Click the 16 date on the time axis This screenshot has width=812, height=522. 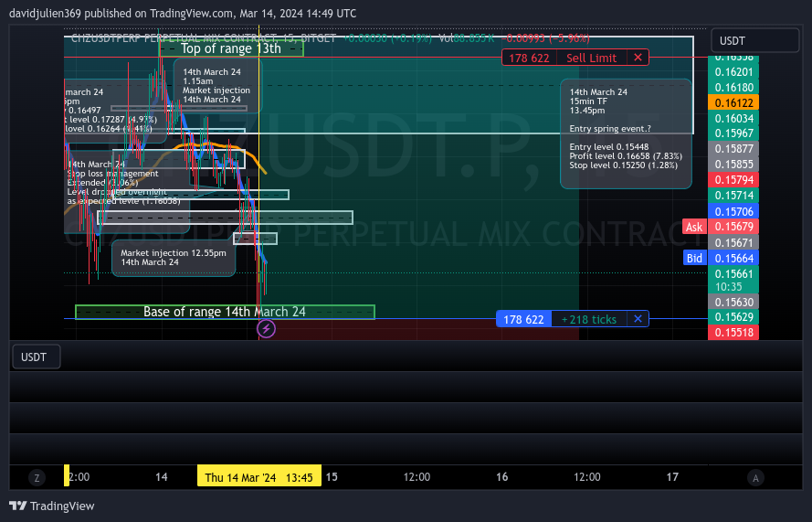(x=501, y=477)
